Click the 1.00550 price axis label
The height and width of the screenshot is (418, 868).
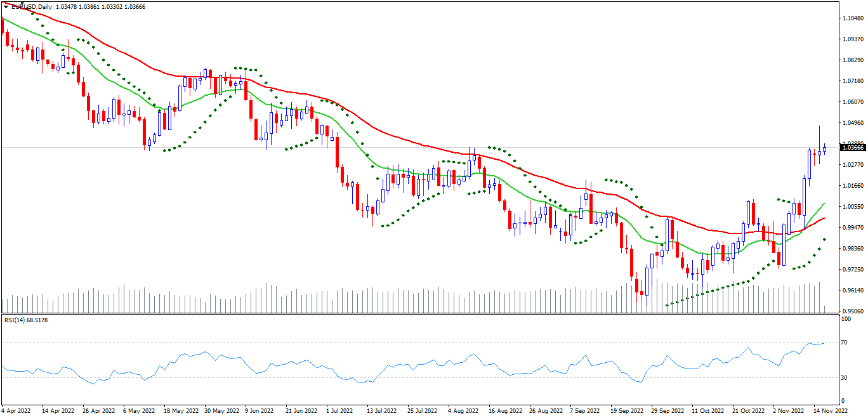[853, 206]
